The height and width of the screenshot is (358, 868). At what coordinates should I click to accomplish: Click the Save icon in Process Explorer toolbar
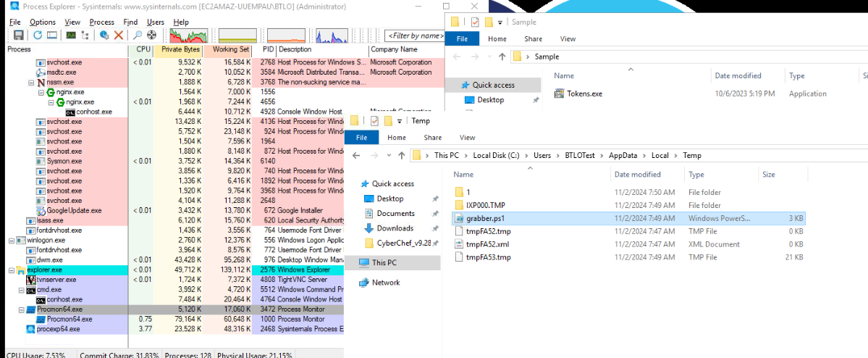(18, 36)
